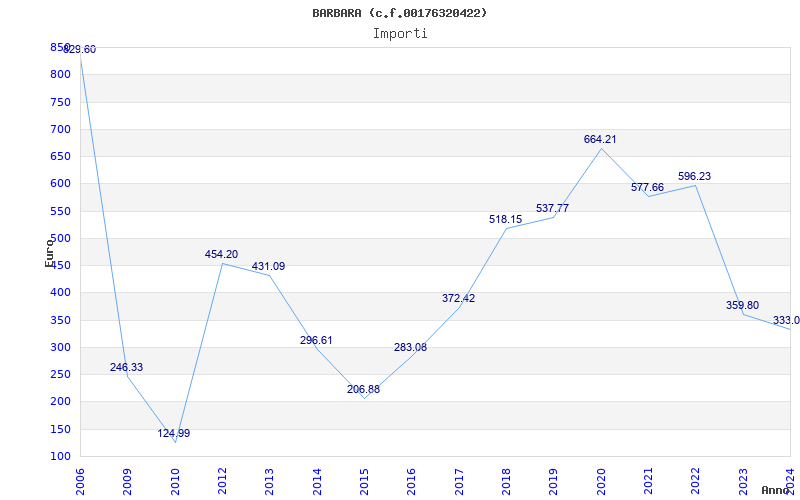800x500 pixels.
Task: Click the x-axis year 2012
Action: pyautogui.click(x=222, y=482)
